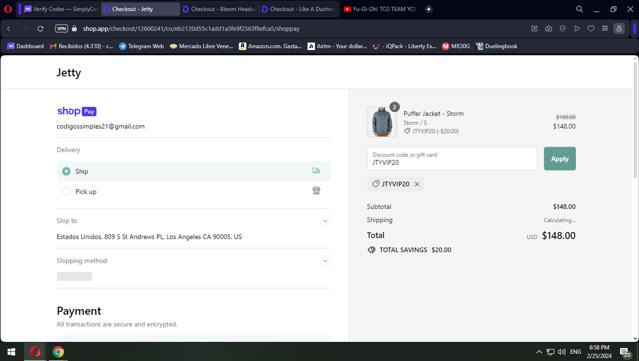639x361 pixels.
Task: Open the Recibidos Gmail bookmark
Action: point(82,46)
